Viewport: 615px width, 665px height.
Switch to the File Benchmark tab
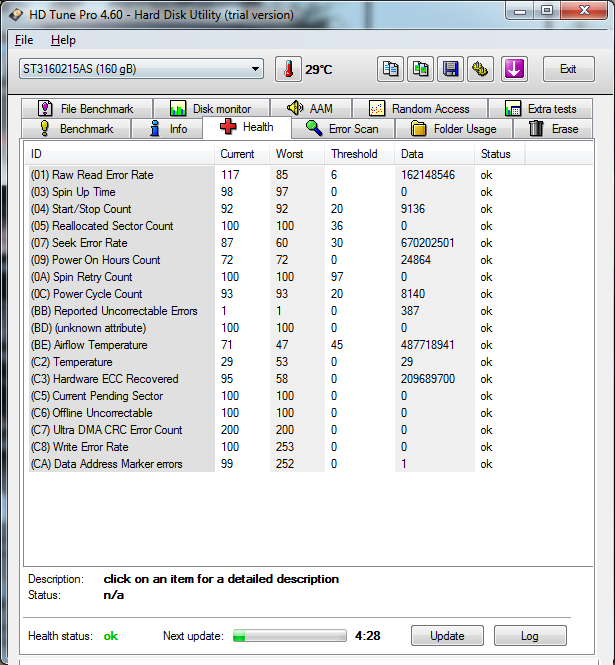pyautogui.click(x=87, y=109)
